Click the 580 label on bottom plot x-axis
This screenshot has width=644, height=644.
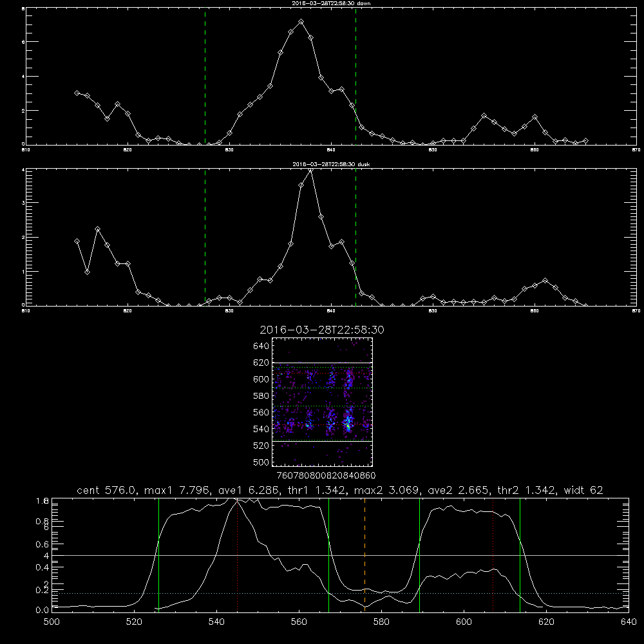coord(381,622)
